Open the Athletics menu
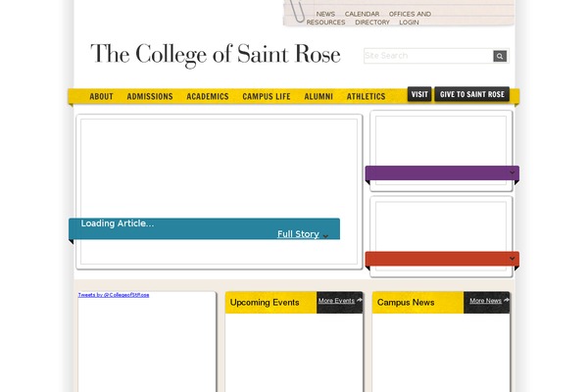Image resolution: width=588 pixels, height=392 pixels. (x=366, y=96)
